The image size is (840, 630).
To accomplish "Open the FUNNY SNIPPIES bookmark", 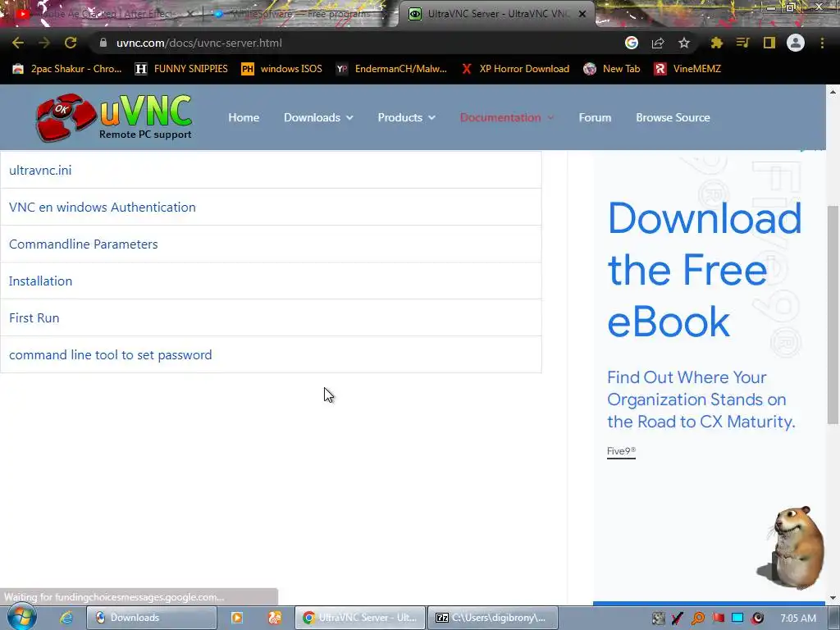I will click(x=181, y=69).
